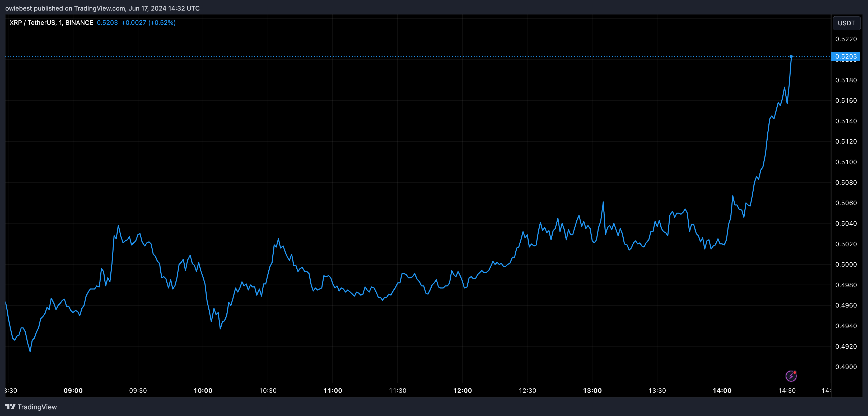Viewport: 868px width, 416px height.
Task: Click the 12:00 time axis label
Action: (462, 390)
